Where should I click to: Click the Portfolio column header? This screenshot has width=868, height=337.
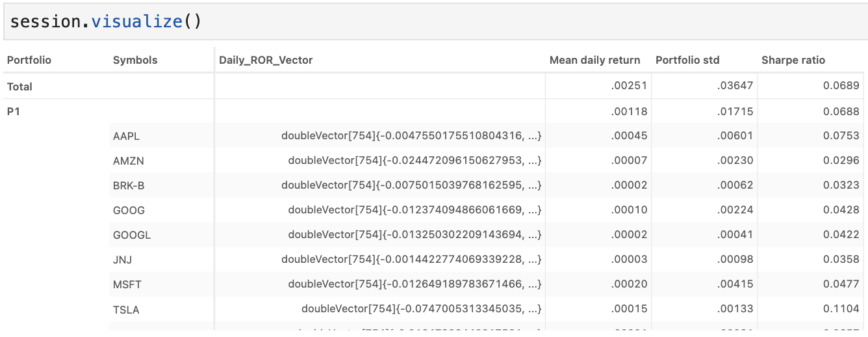tap(29, 60)
